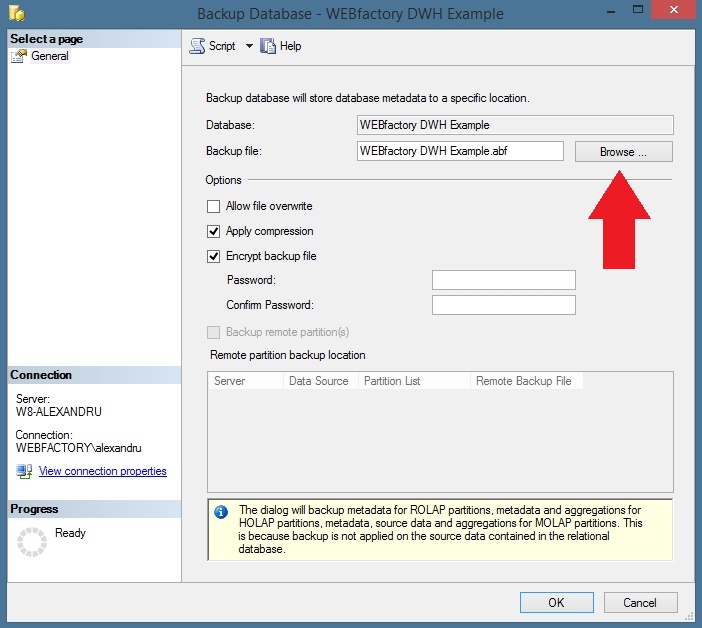
Task: Click the Cancel button
Action: (x=639, y=602)
